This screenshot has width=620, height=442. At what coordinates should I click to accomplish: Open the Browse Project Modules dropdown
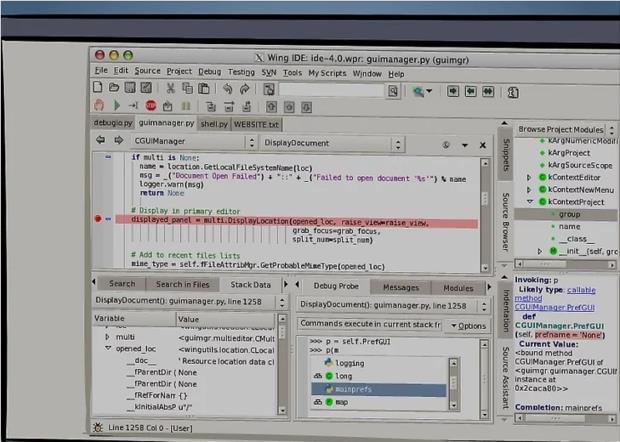click(x=565, y=130)
